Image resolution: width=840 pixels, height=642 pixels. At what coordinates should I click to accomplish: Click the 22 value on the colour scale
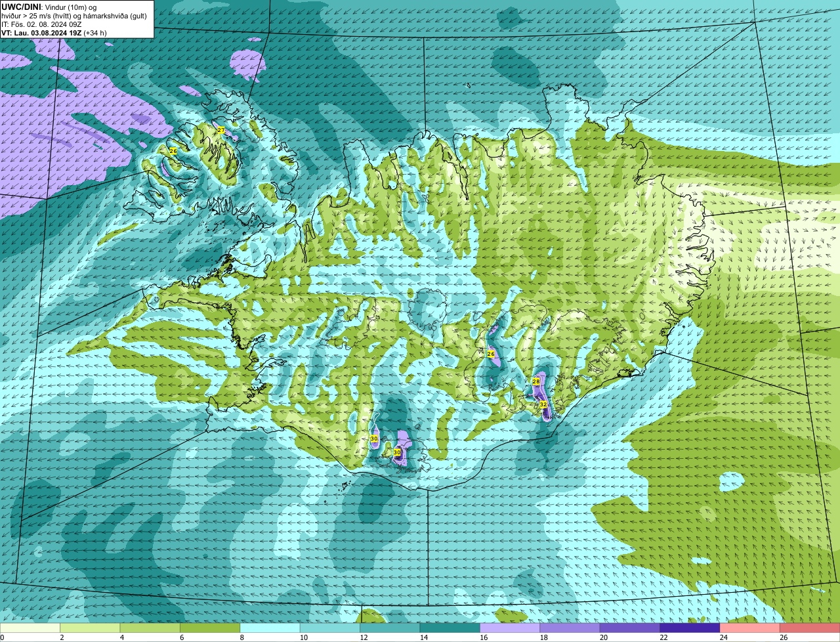(x=664, y=637)
